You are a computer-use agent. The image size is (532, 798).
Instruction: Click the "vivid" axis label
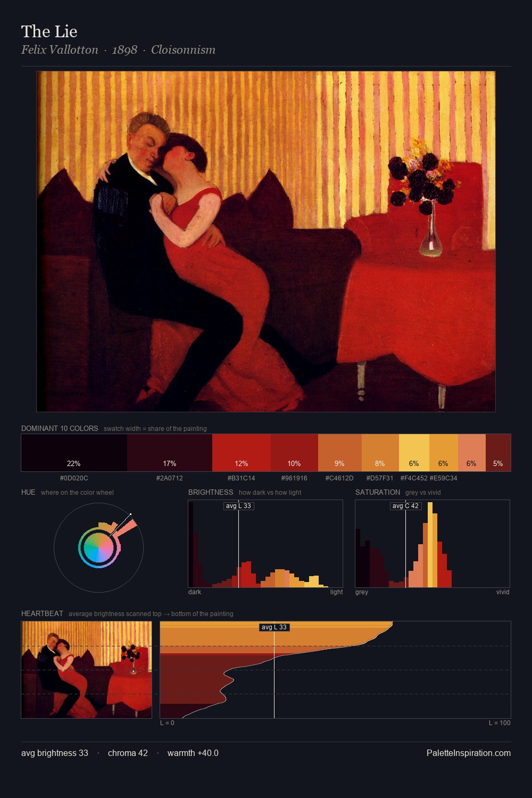pos(503,592)
